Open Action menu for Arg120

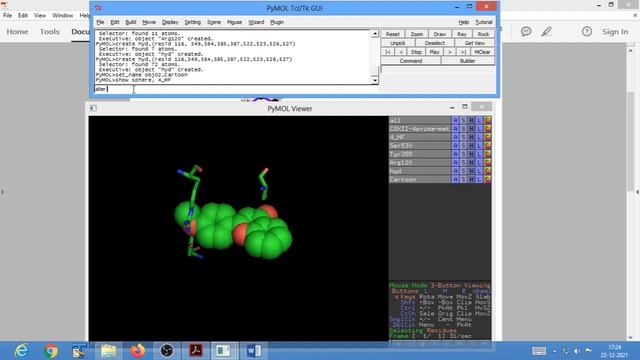[455, 162]
